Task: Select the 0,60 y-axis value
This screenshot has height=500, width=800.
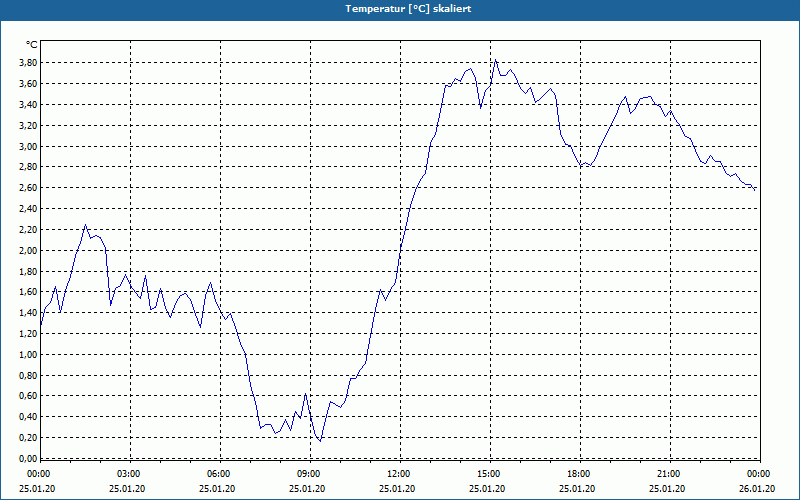Action: coord(29,396)
